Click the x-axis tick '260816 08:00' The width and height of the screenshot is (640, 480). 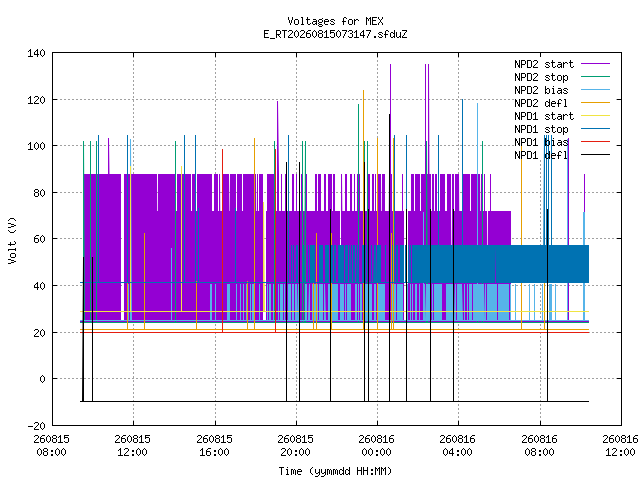point(539,446)
